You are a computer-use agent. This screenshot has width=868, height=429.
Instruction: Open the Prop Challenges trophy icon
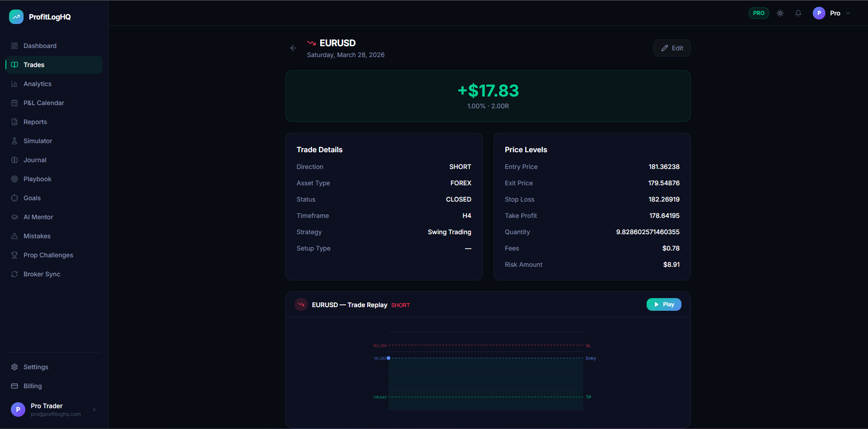pos(15,255)
